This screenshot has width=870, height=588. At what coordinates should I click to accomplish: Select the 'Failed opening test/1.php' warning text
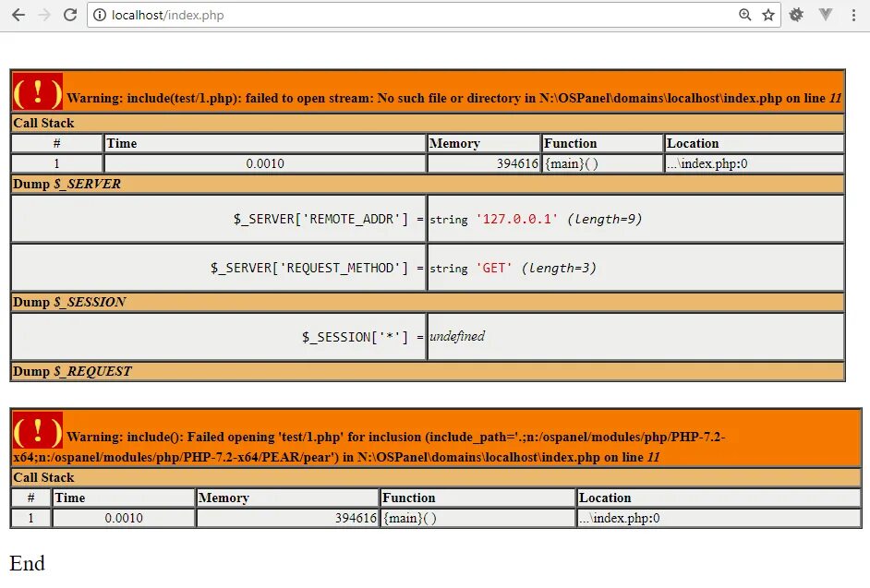click(x=369, y=447)
